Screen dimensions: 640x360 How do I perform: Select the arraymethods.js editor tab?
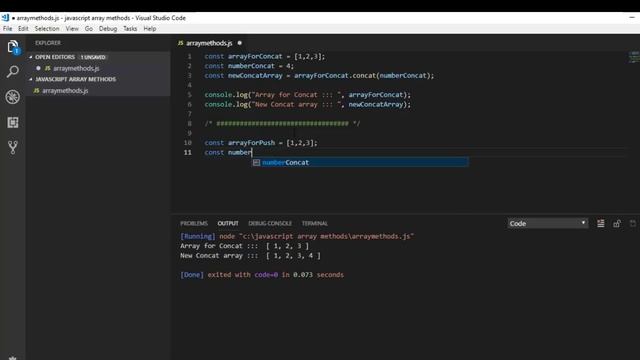[210, 43]
